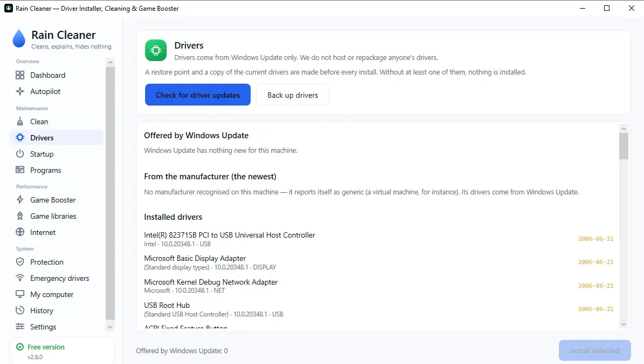Select Microsoft Basic Display Adapter row
This screenshot has height=364, width=644.
379,262
